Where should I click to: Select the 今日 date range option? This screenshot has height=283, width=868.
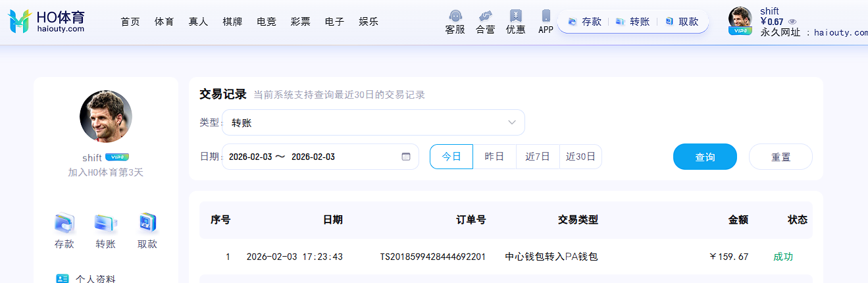[451, 157]
